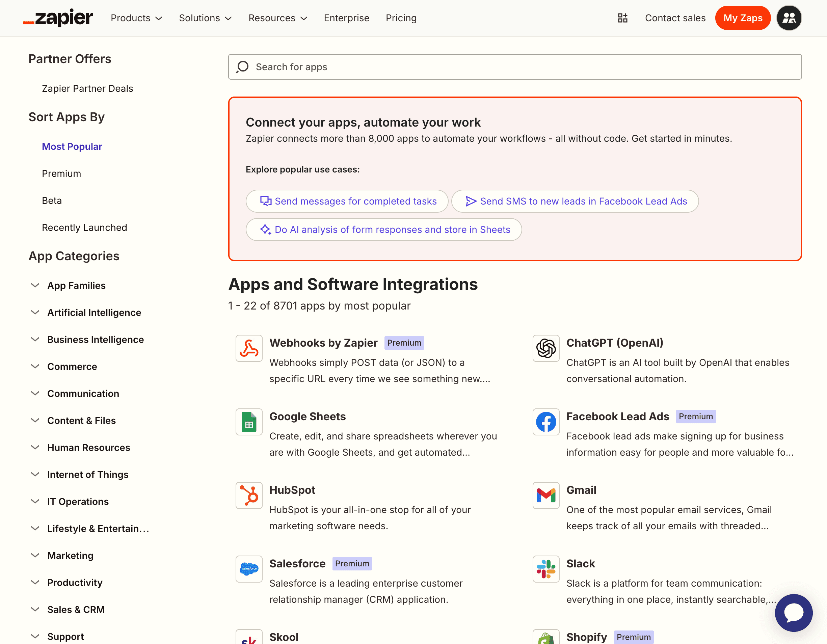Click the Premium badge beside Shopify

634,637
